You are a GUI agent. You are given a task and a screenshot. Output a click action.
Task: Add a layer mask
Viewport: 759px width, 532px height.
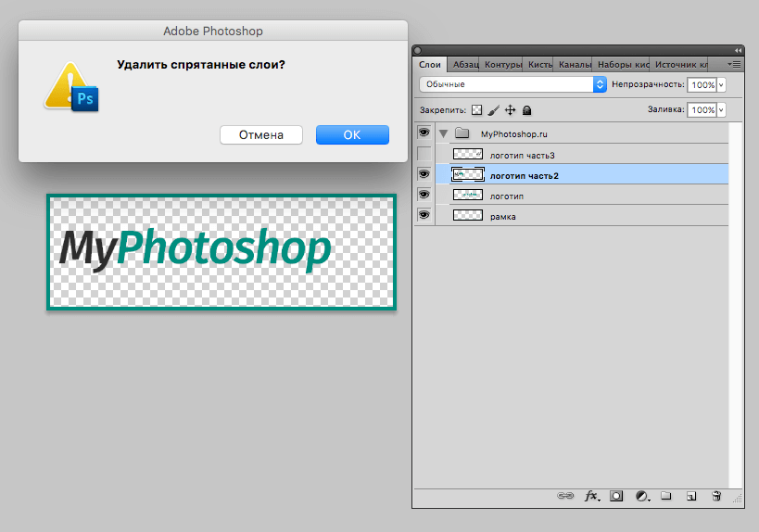click(x=616, y=497)
